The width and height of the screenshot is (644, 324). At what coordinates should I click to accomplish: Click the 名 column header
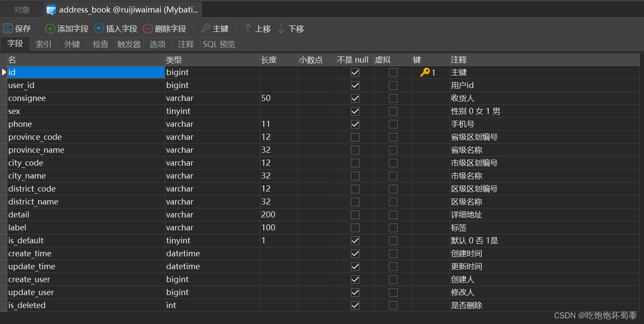coord(86,60)
